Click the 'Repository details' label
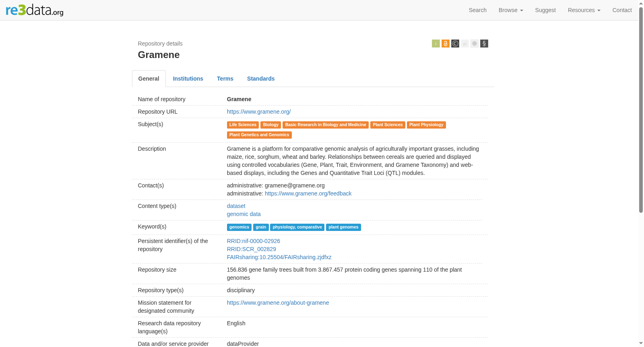 160,44
